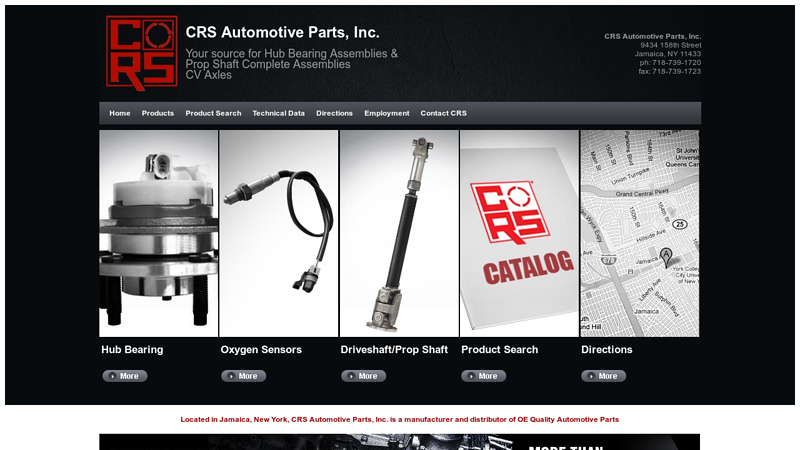Click the 'Your source for Hub Bearing Assemblies' tagline

tap(291, 64)
